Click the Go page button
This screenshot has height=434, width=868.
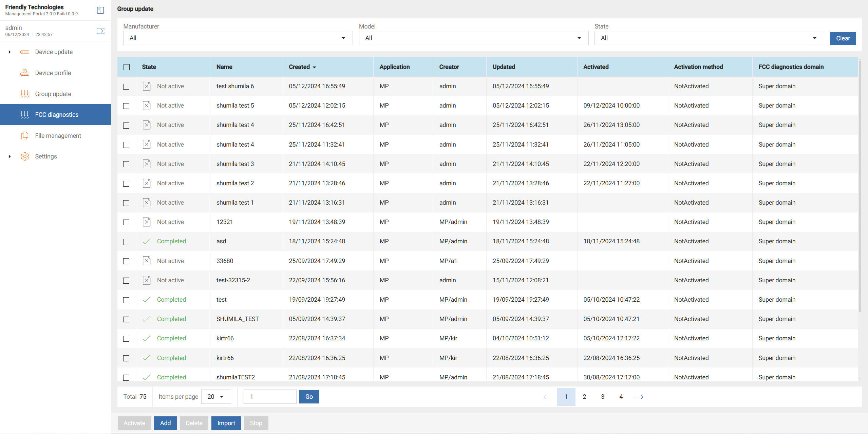[x=309, y=397]
